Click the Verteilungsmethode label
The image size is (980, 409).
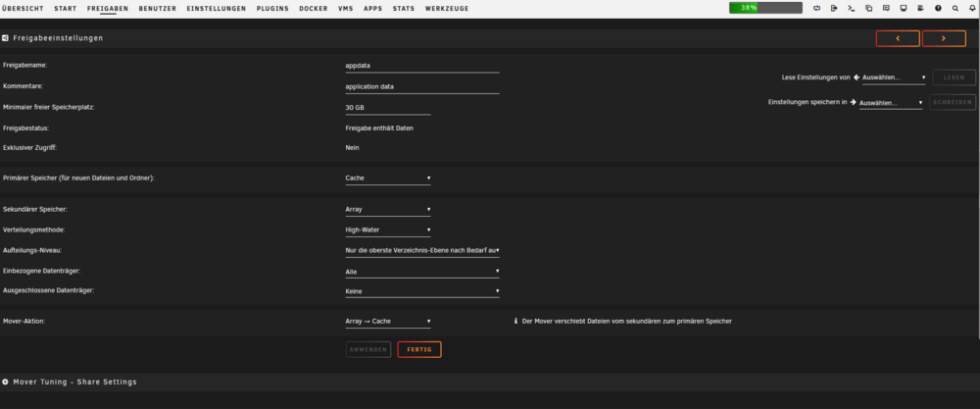click(x=33, y=230)
